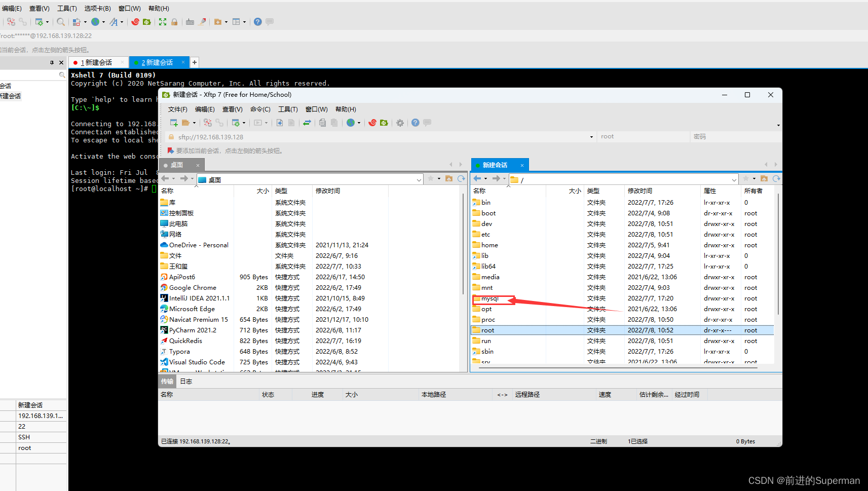Click the new session icon in Xftp toolbar
The image size is (868, 491).
click(x=174, y=123)
